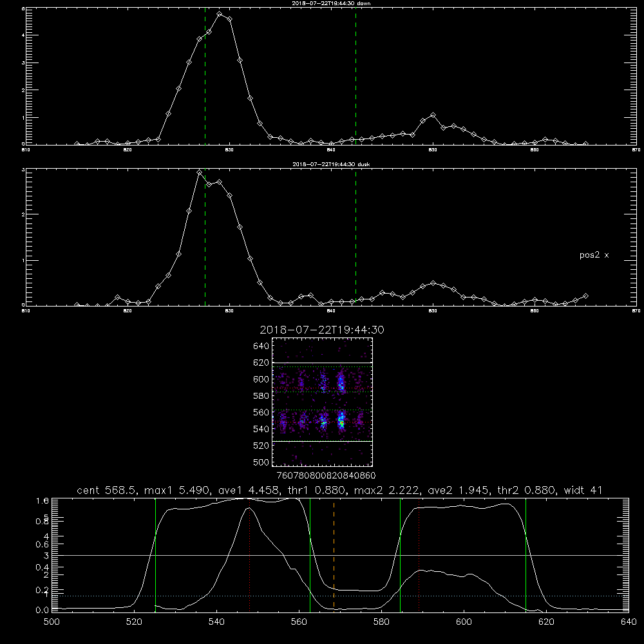Click the 'max1 5.490' value
Screen dimensions: 644x644
point(178,490)
